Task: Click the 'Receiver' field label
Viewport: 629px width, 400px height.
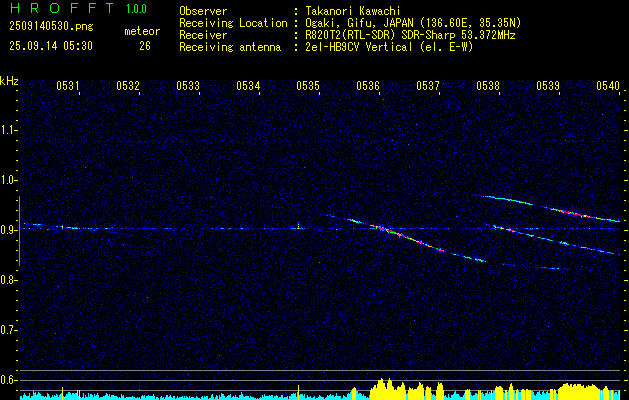Action: click(203, 35)
